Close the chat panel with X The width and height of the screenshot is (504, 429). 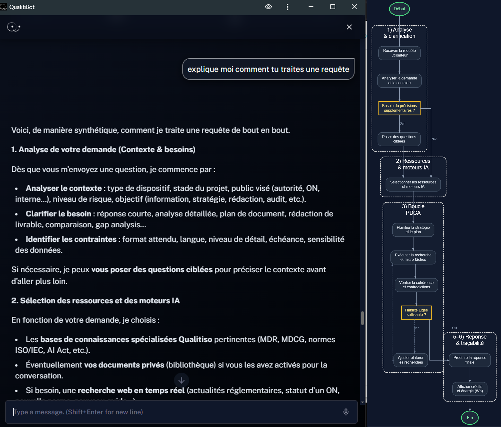tap(349, 27)
